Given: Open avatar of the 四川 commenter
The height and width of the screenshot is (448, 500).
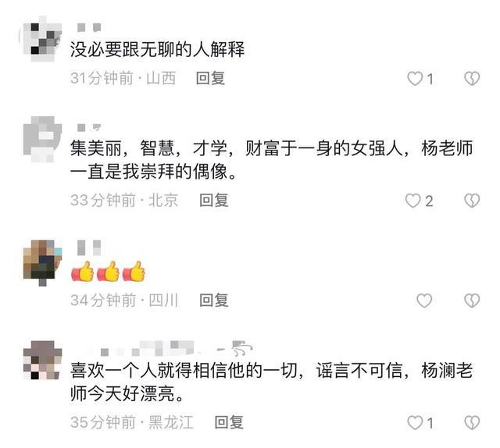Looking at the screenshot, I should [x=42, y=263].
